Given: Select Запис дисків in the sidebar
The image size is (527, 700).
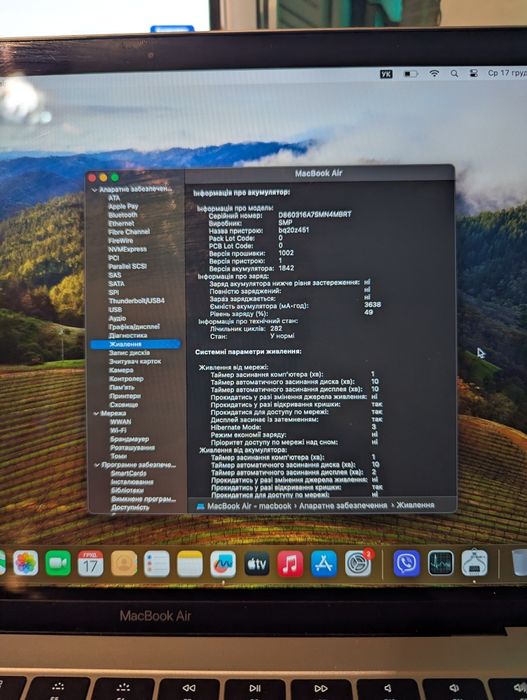Looking at the screenshot, I should (130, 353).
